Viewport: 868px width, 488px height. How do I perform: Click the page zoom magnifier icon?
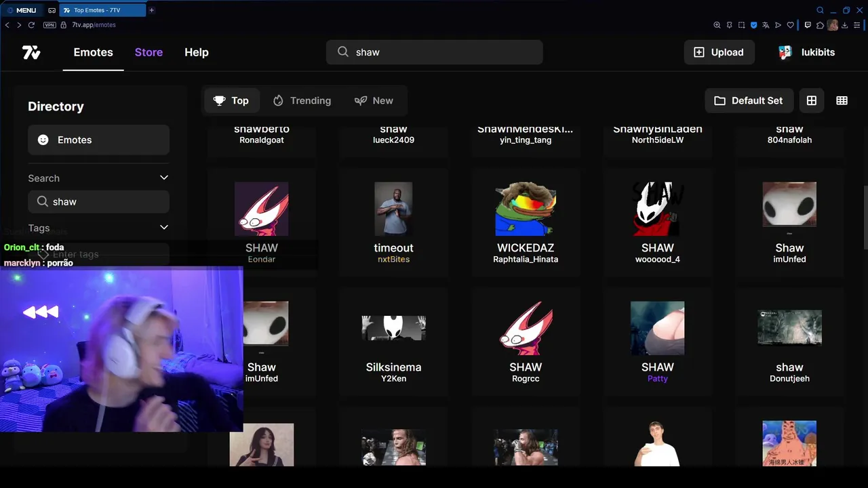click(x=717, y=25)
